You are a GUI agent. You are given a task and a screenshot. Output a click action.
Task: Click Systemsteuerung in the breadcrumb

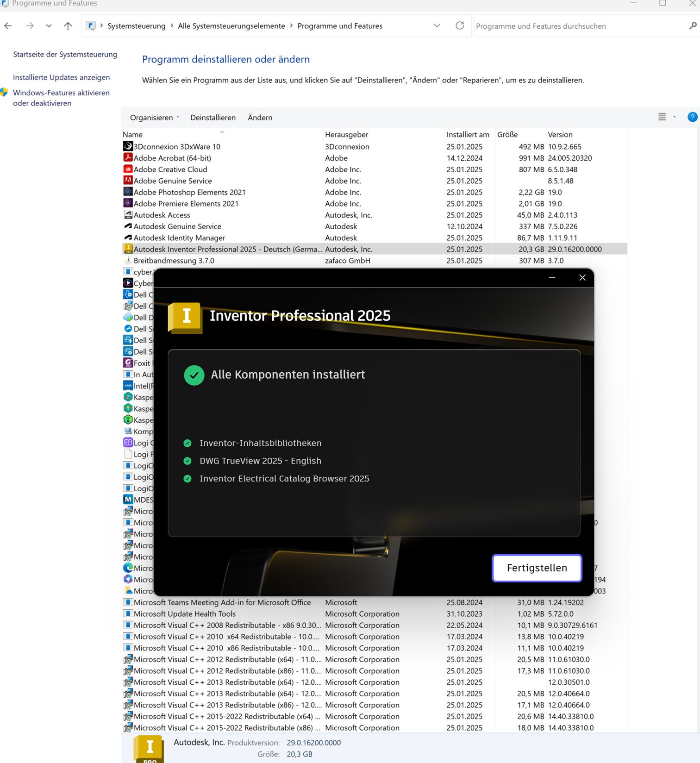click(136, 26)
